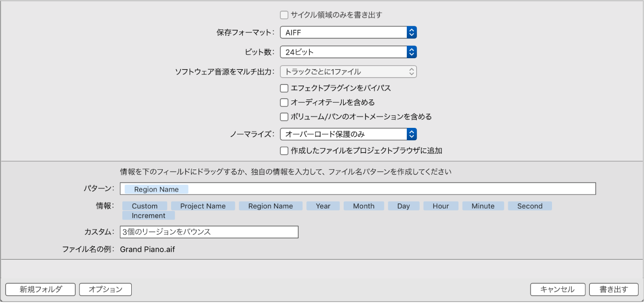Add the Custom token to the pattern
Image resolution: width=644 pixels, height=303 pixels.
click(x=145, y=205)
